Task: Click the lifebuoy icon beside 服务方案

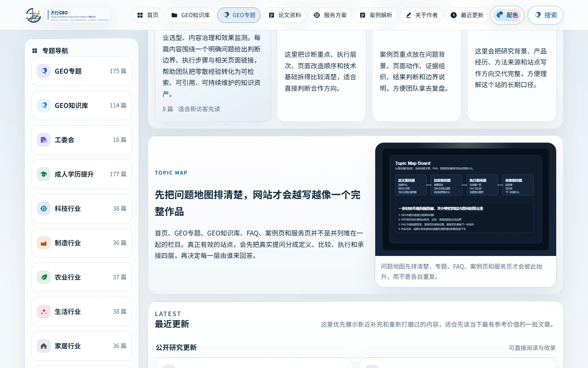Action: pos(317,15)
